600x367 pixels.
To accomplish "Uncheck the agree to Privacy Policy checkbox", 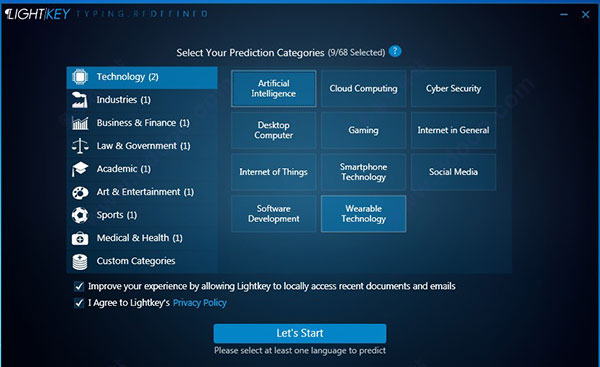I will point(79,303).
